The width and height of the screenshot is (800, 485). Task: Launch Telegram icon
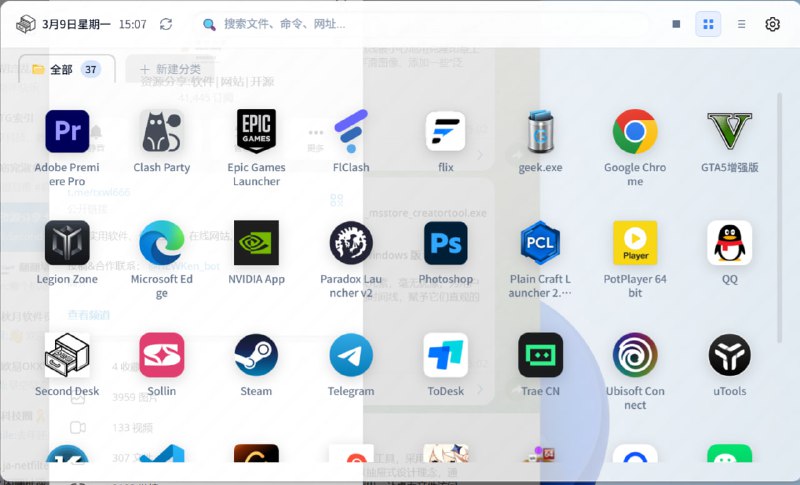point(351,355)
